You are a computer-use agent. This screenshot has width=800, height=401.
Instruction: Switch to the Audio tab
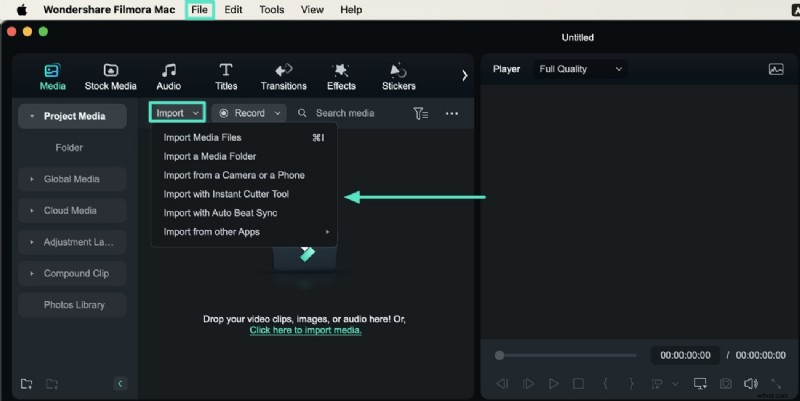pyautogui.click(x=169, y=76)
